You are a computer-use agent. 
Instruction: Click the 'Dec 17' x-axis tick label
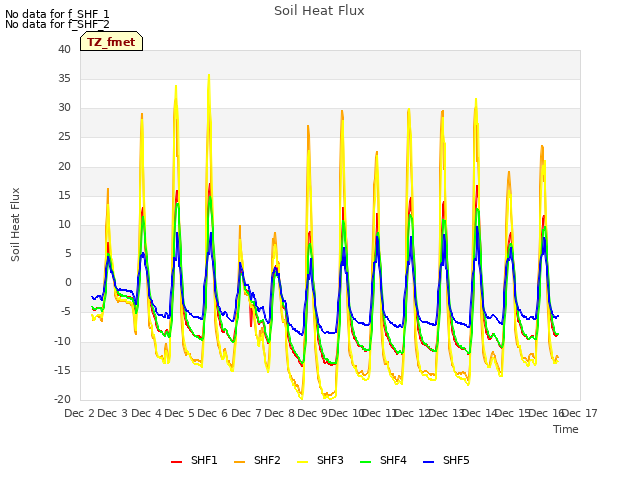580,413
